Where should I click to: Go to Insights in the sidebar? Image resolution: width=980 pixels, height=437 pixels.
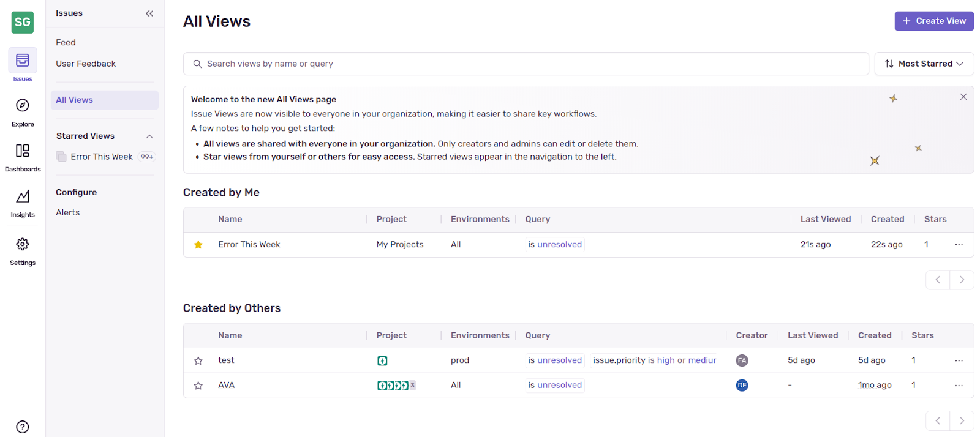[23, 197]
